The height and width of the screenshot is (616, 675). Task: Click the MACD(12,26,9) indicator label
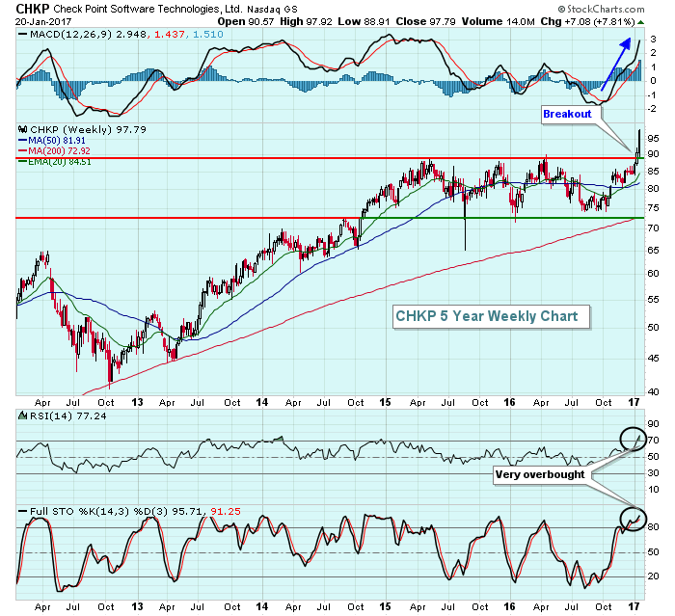70,34
